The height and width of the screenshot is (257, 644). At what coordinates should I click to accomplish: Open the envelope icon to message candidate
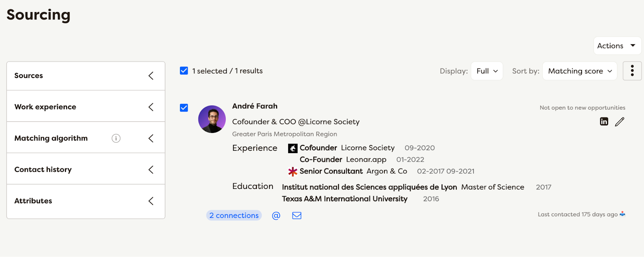point(297,215)
